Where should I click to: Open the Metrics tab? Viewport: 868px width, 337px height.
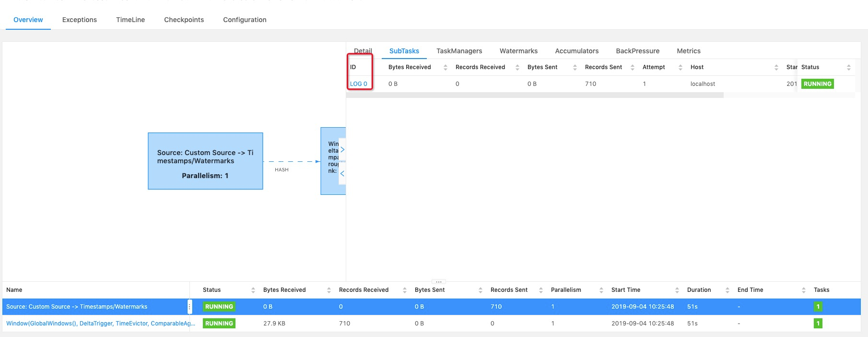pos(689,51)
